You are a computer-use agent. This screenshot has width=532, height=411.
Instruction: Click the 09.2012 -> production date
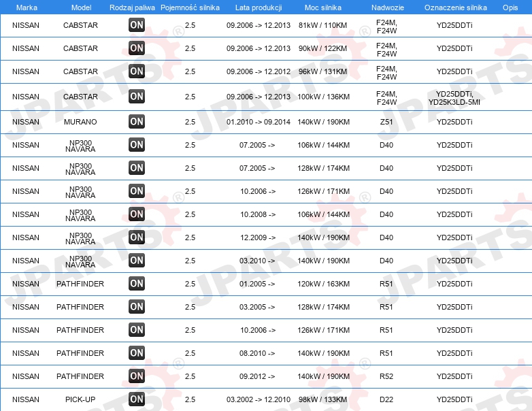[x=257, y=376]
